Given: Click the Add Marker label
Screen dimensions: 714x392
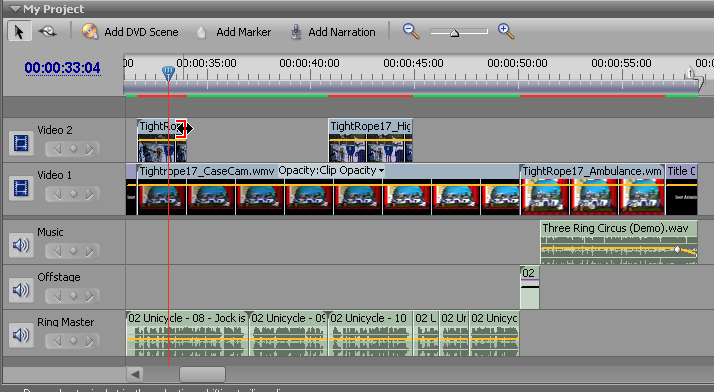Looking at the screenshot, I should 244,32.
